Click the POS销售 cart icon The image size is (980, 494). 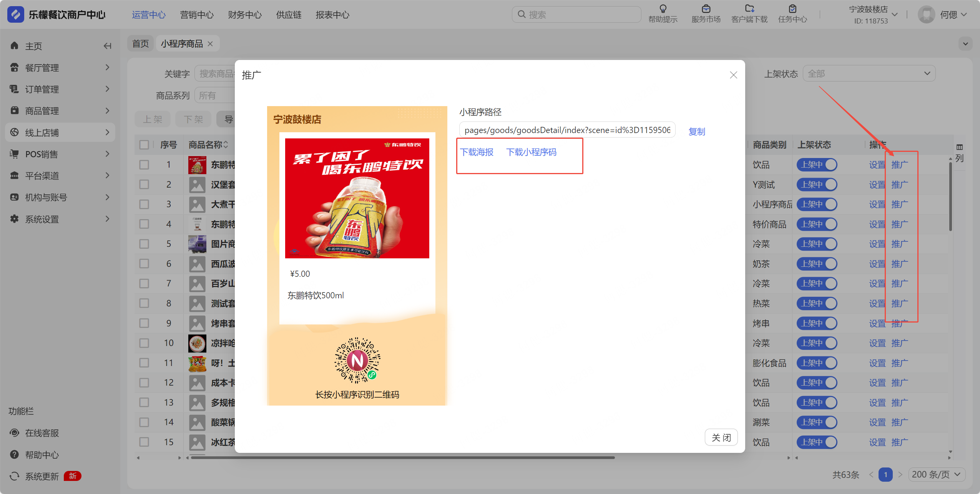point(15,154)
